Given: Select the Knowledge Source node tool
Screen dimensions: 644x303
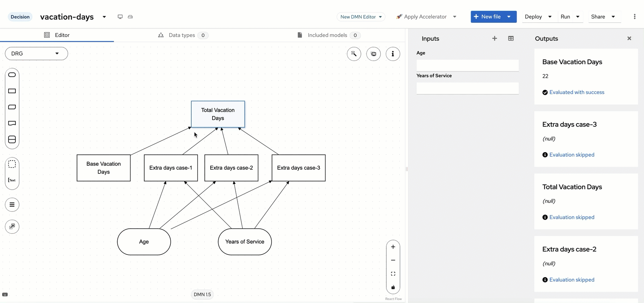Looking at the screenshot, I should 12,123.
